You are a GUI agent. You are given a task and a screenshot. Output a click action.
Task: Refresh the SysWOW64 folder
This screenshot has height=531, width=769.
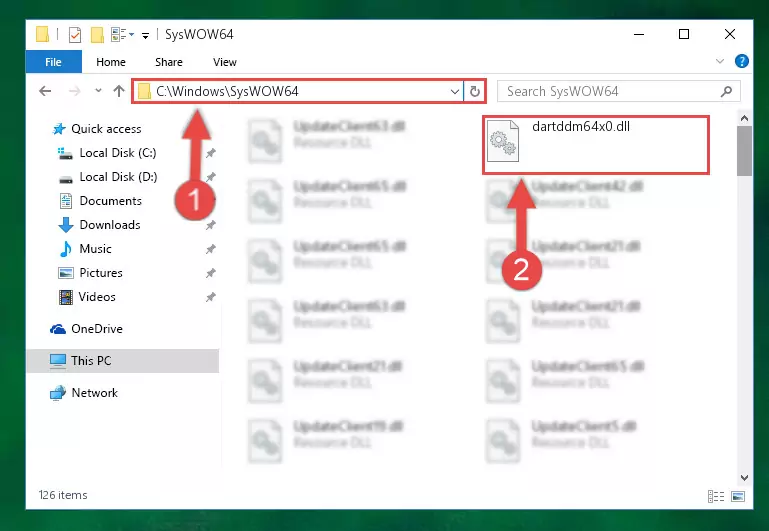pos(475,91)
